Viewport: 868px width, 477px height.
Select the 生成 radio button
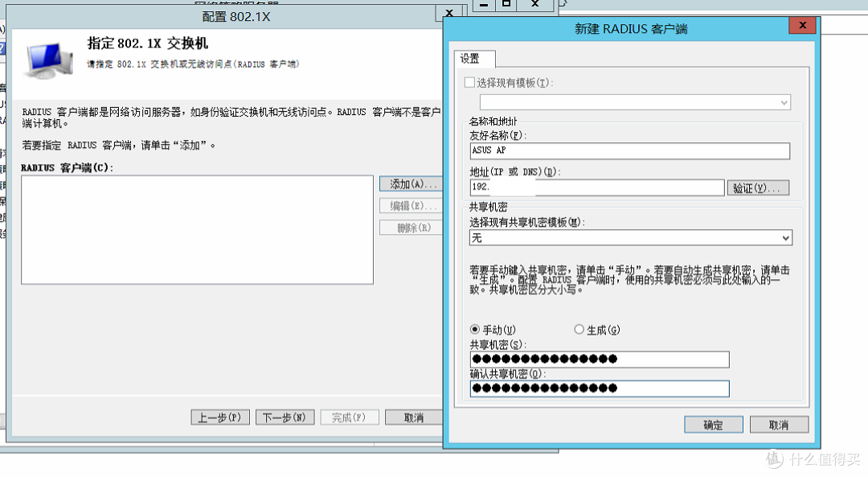point(579,329)
